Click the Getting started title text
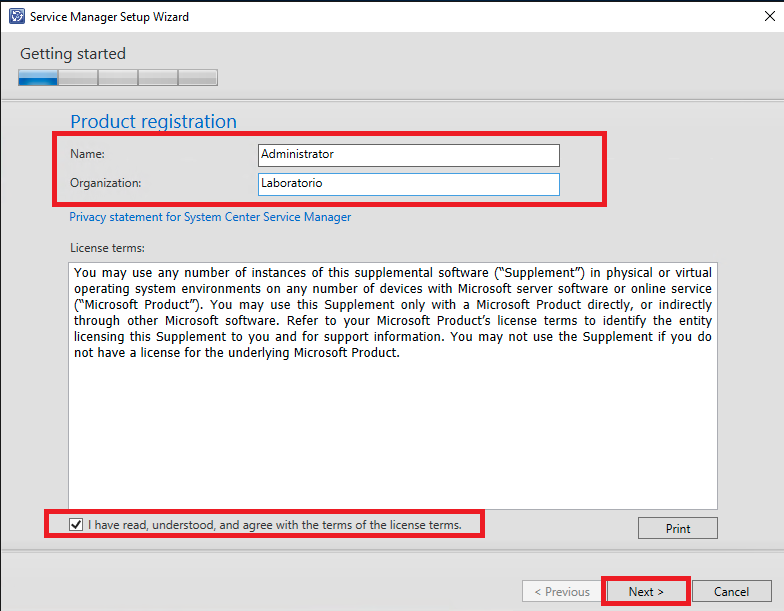The image size is (784, 611). click(73, 54)
